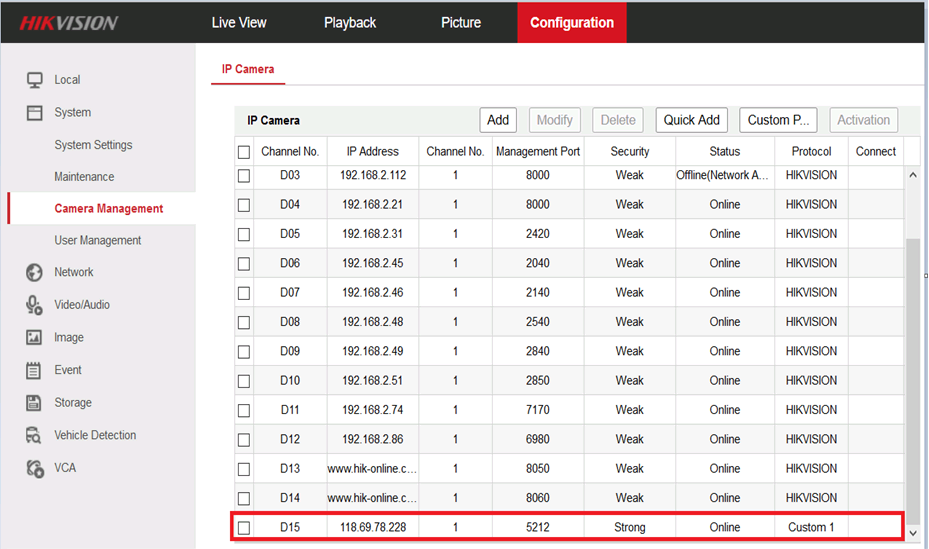
Task: Select the Image picture icon
Action: click(35, 338)
